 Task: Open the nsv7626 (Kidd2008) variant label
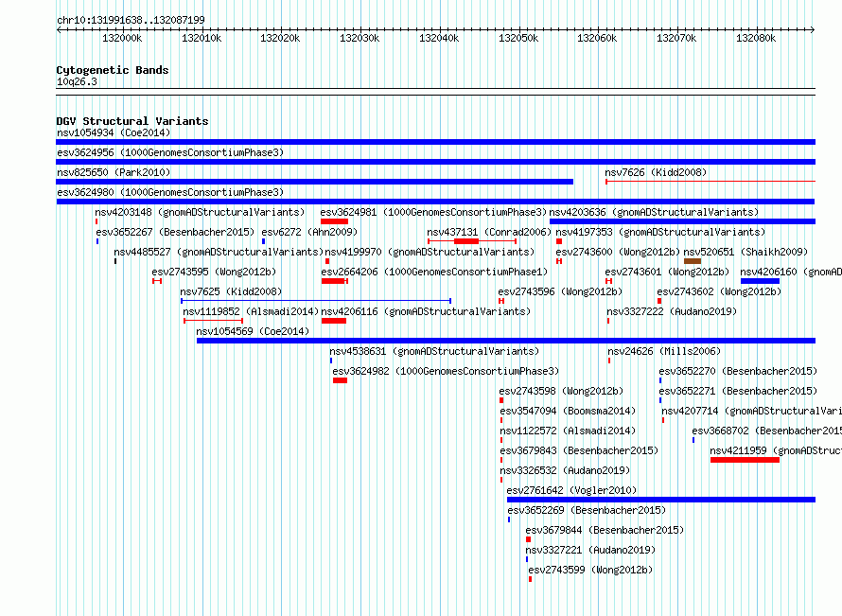[656, 172]
